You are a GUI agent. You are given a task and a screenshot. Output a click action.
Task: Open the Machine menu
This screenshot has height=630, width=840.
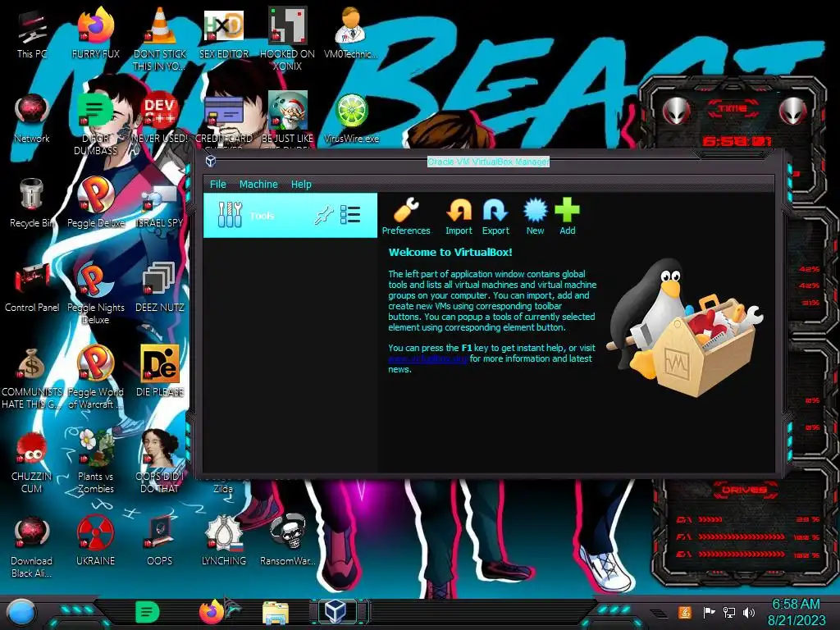pos(258,185)
